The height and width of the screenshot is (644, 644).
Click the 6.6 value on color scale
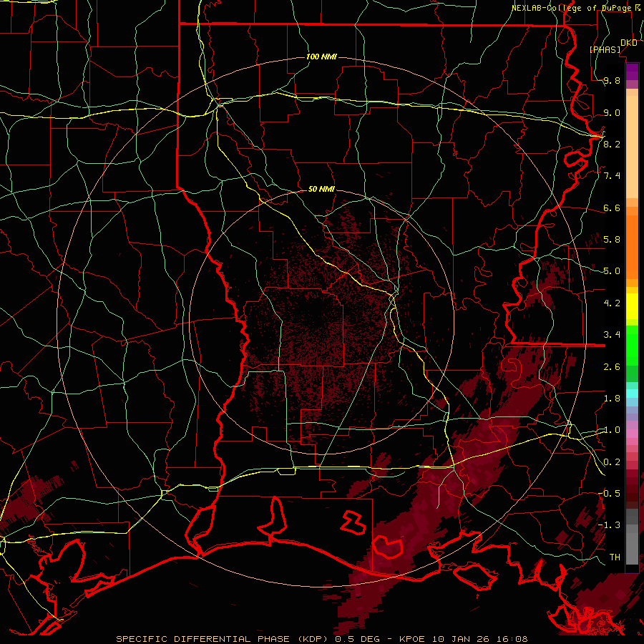coord(612,208)
